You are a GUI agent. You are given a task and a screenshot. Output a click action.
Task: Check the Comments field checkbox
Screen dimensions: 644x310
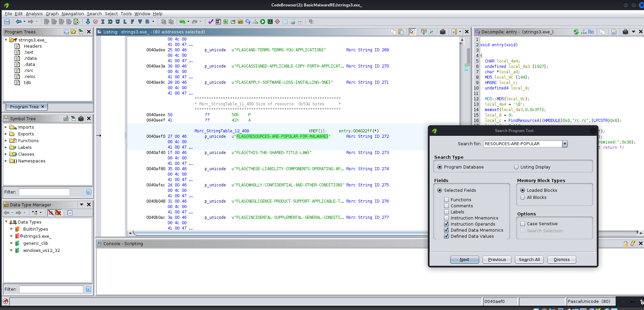(x=446, y=206)
